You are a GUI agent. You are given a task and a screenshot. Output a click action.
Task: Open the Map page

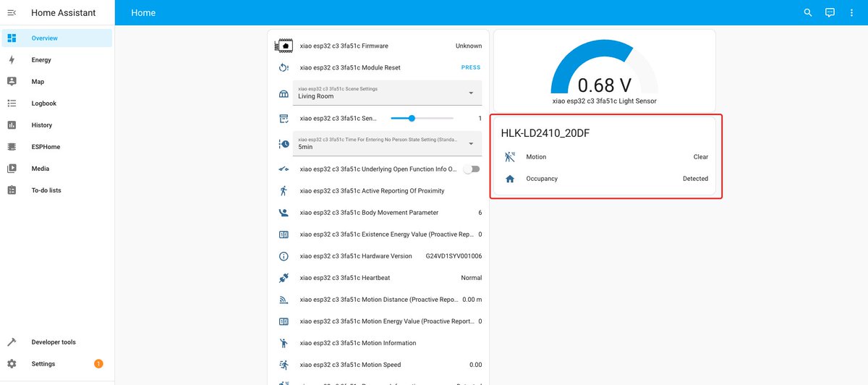pyautogui.click(x=57, y=82)
